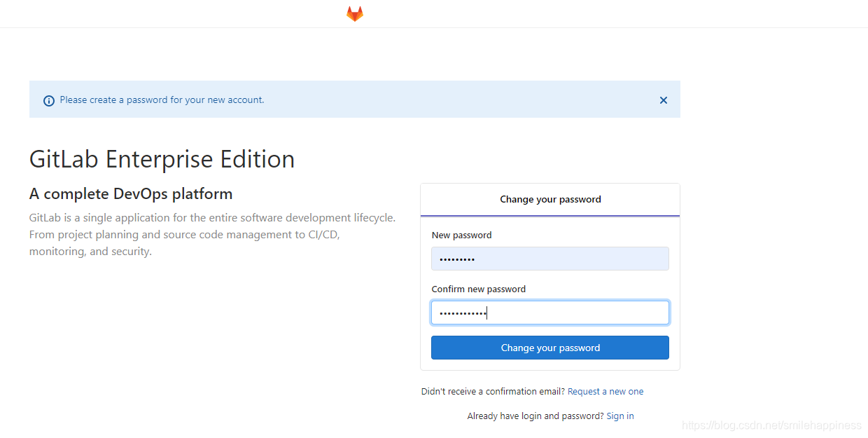Click the Confirm new password label
868x438 pixels.
(x=478, y=289)
